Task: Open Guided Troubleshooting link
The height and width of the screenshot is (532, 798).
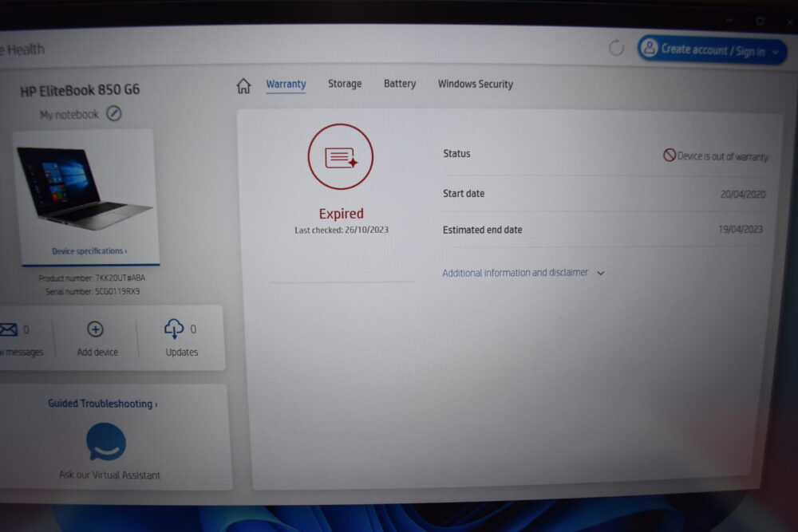Action: (103, 404)
